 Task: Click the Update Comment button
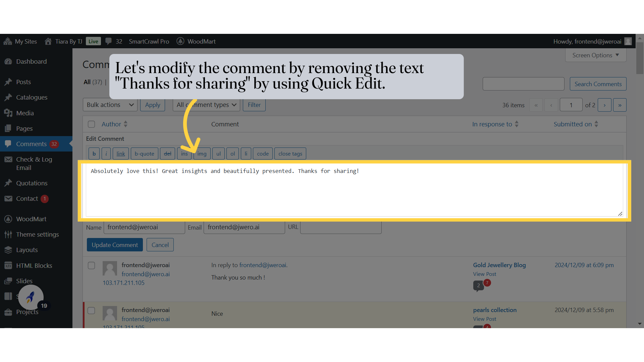pos(115,245)
